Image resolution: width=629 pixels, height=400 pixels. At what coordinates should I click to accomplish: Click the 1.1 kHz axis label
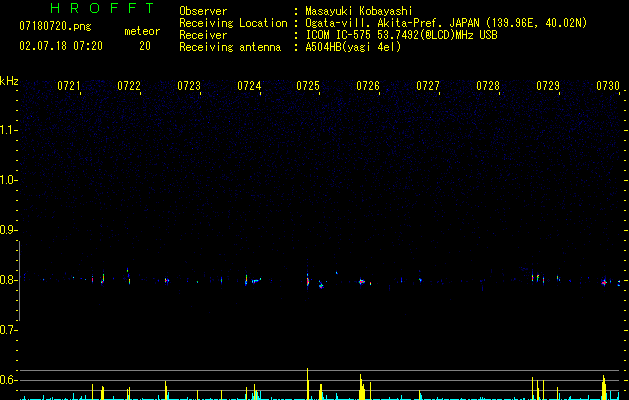9,130
